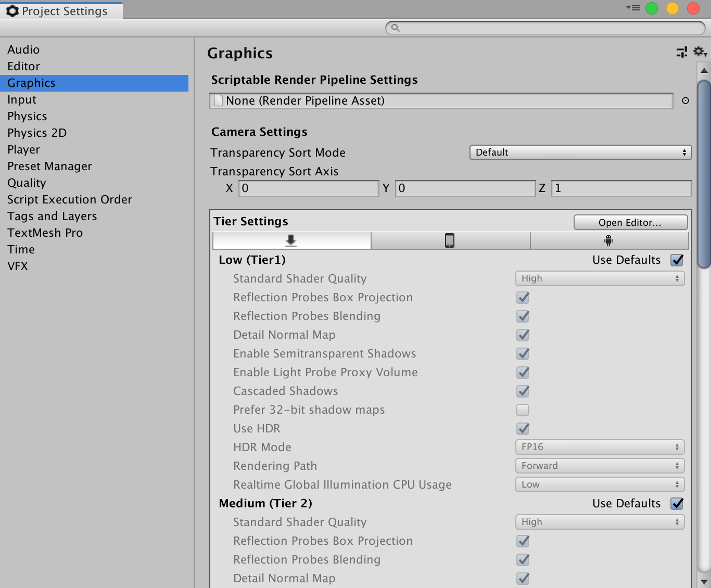The width and height of the screenshot is (711, 588).
Task: Disable Cascaded Shadows for Tier 1
Action: click(x=523, y=391)
